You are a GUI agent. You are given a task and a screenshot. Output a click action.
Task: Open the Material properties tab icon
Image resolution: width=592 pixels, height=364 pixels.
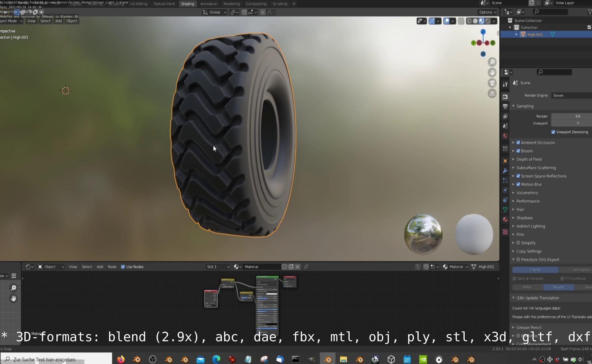coord(505,219)
